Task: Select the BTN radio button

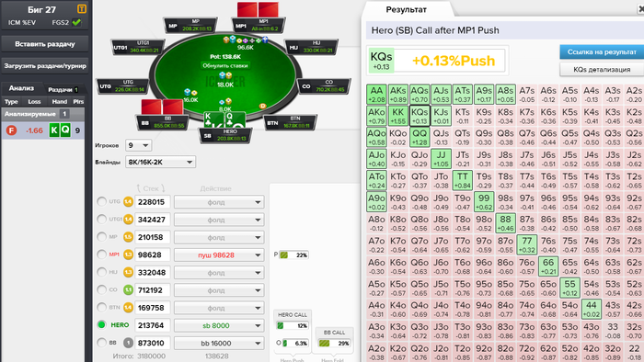Action: tap(101, 308)
